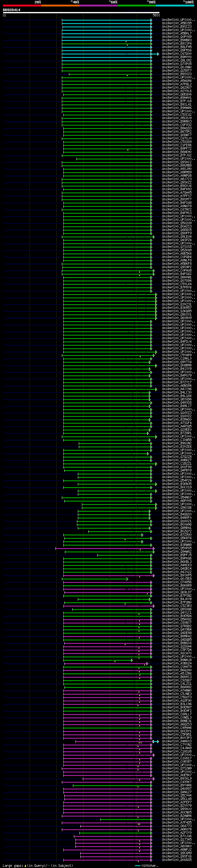Click hit label UniRef100_B9HBR3
The image size is (197, 868).
(177, 40)
